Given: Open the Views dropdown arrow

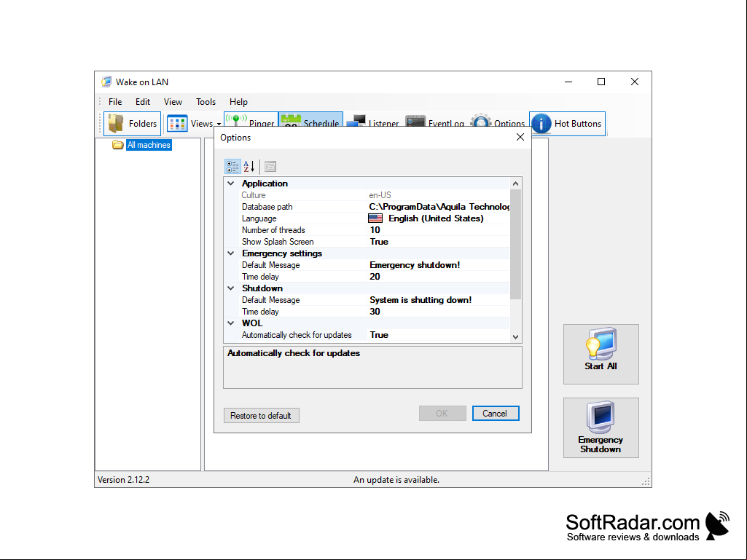Looking at the screenshot, I should (x=219, y=124).
